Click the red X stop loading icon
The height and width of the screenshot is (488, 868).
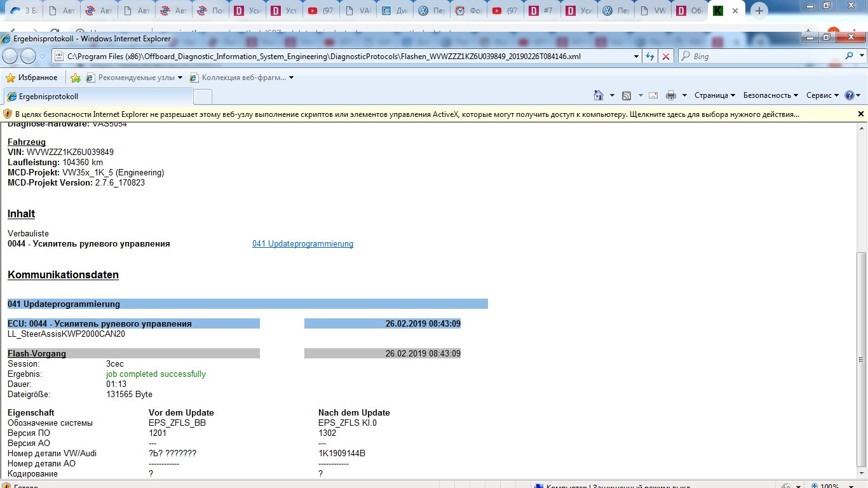[665, 57]
